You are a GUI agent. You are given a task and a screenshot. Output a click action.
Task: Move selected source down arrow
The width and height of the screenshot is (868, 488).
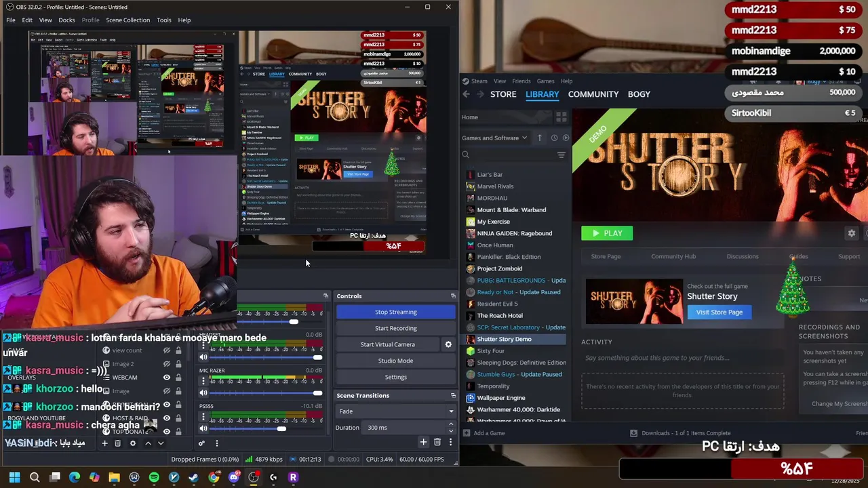tap(161, 443)
